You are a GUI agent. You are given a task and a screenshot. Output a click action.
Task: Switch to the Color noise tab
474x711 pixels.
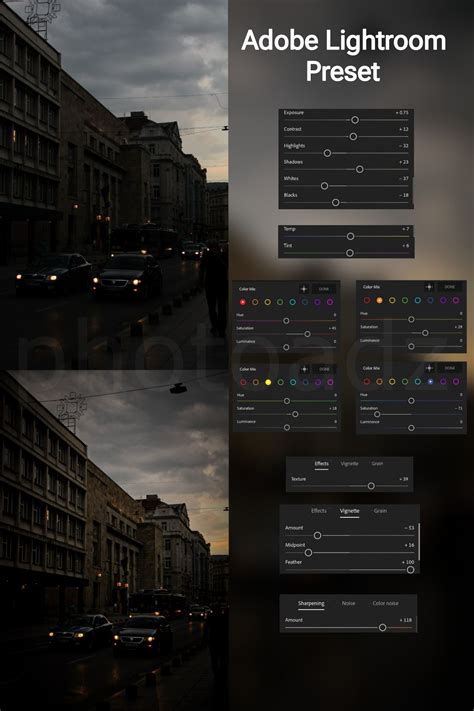tap(386, 604)
